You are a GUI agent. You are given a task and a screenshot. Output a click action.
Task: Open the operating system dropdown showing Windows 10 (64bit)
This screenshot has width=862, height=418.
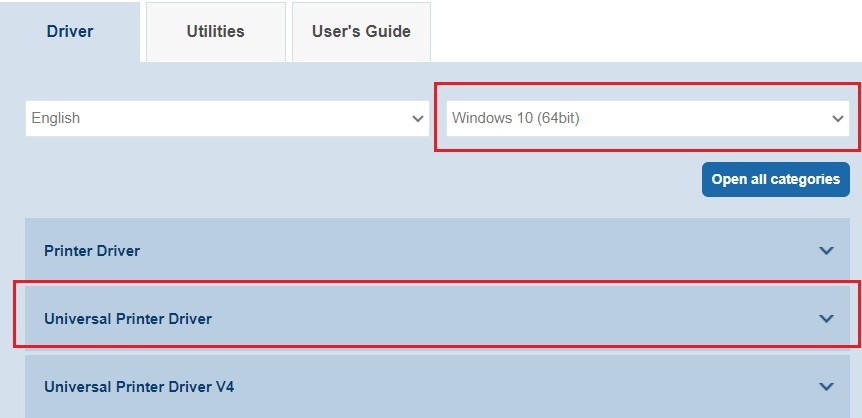click(x=646, y=118)
